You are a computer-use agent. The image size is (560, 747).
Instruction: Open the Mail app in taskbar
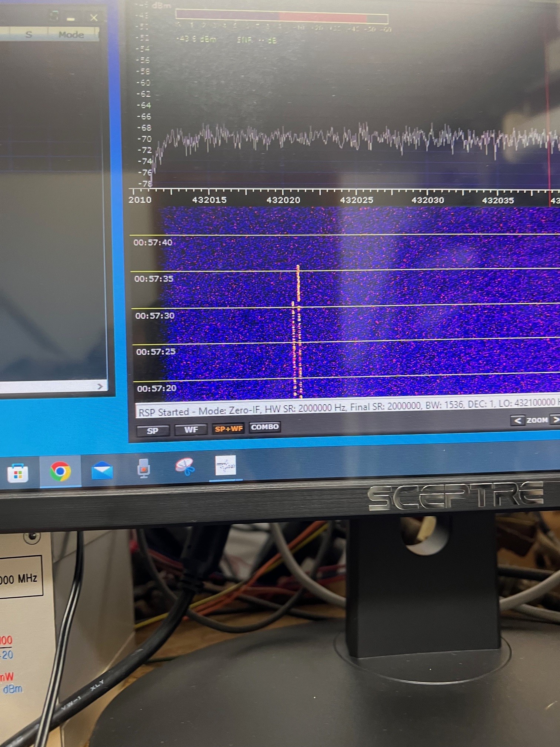coord(102,471)
